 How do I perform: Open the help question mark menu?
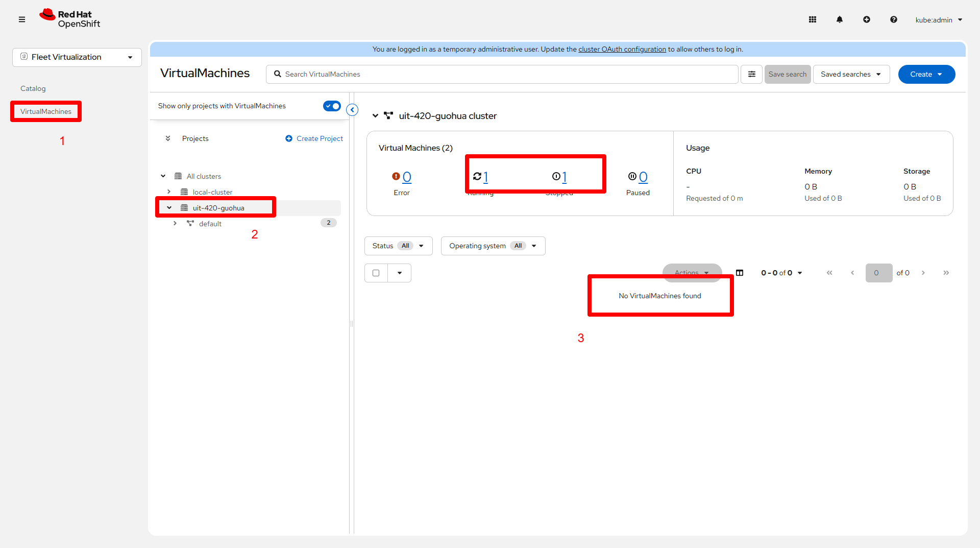tap(894, 19)
